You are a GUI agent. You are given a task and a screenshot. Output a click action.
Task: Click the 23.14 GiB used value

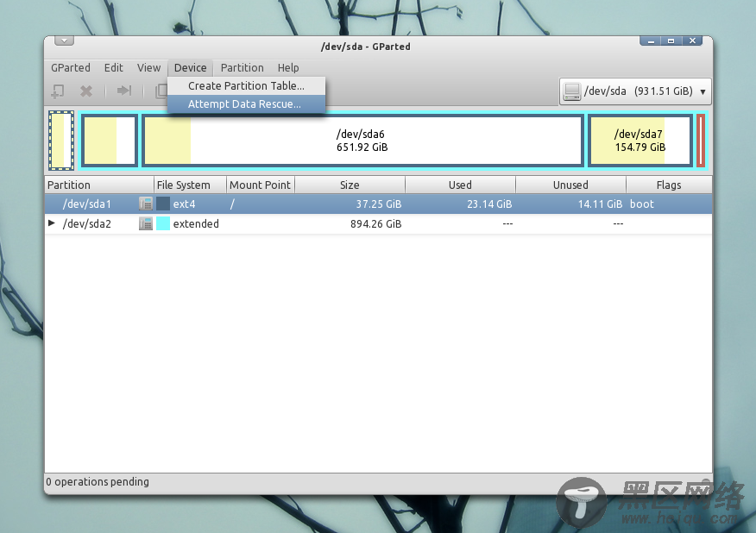pos(489,204)
